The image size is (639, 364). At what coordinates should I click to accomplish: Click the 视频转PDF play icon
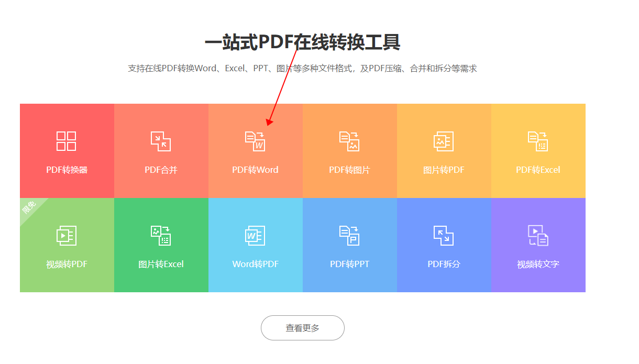pos(67,236)
